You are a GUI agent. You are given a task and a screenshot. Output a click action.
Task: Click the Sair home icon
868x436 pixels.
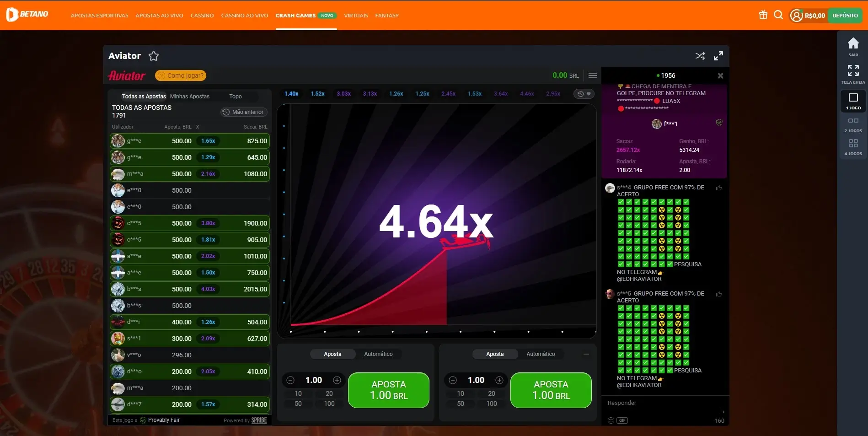(x=853, y=46)
